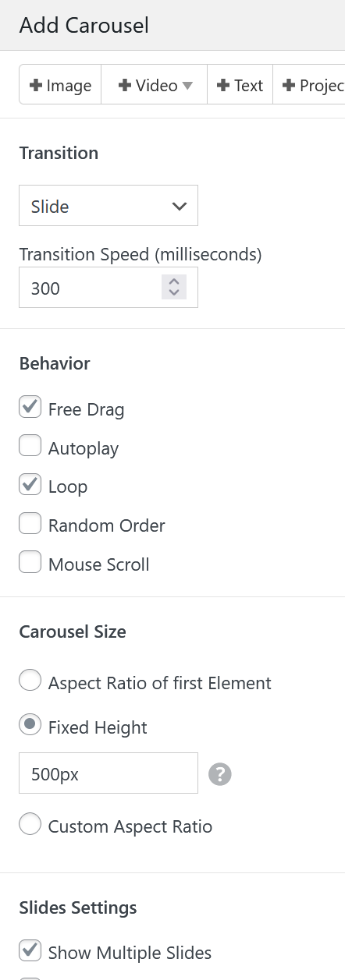The image size is (345, 980).
Task: Click the down triangle next to Video
Action: (187, 86)
